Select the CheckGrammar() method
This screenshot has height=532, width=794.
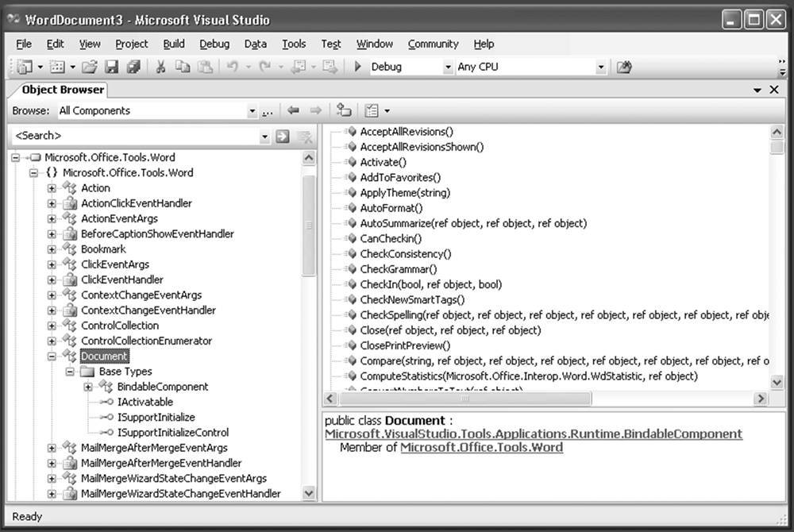(x=399, y=269)
